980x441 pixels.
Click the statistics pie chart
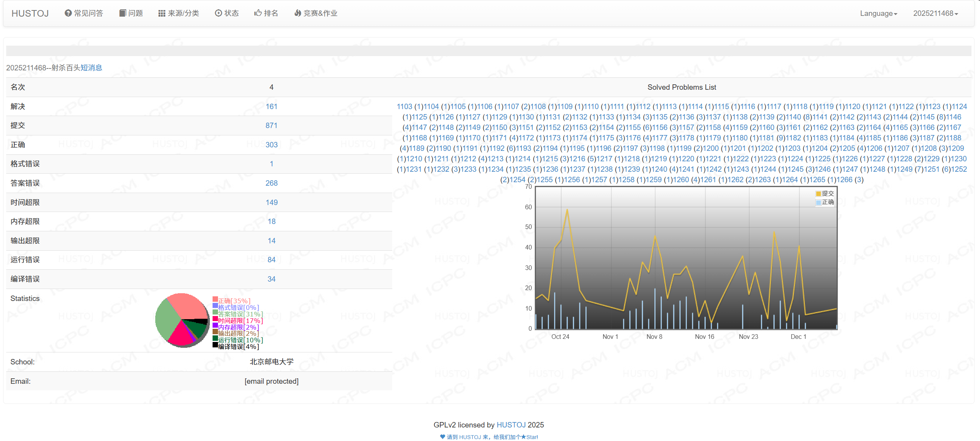(x=182, y=320)
